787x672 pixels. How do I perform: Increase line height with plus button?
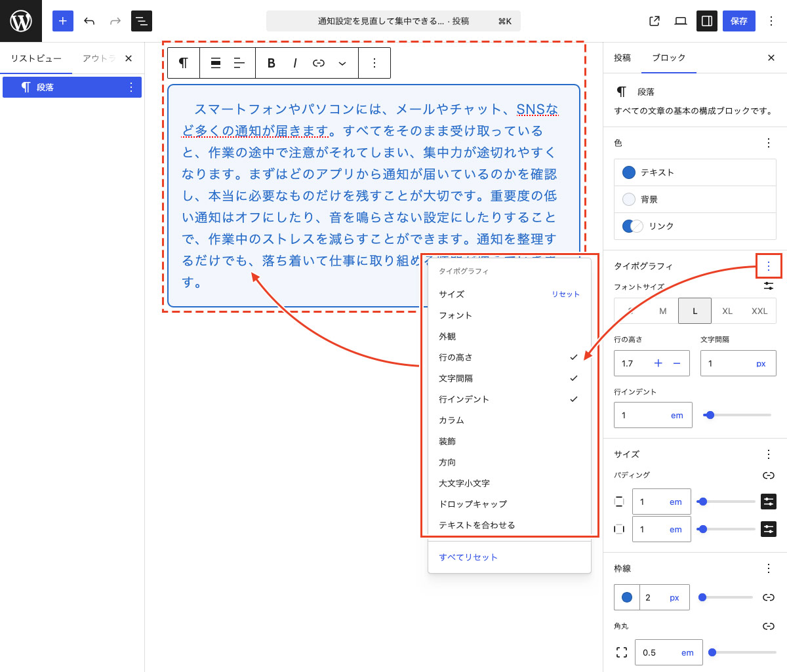pos(658,363)
